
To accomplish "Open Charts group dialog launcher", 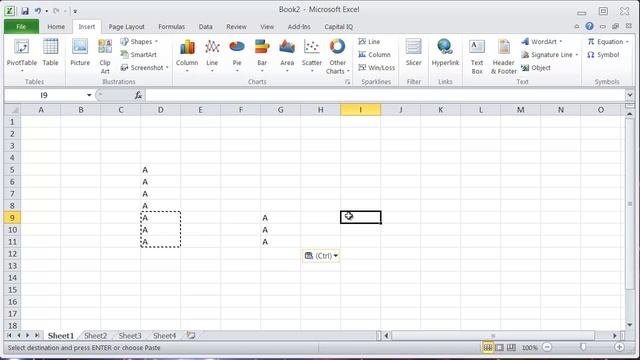I will [x=347, y=82].
